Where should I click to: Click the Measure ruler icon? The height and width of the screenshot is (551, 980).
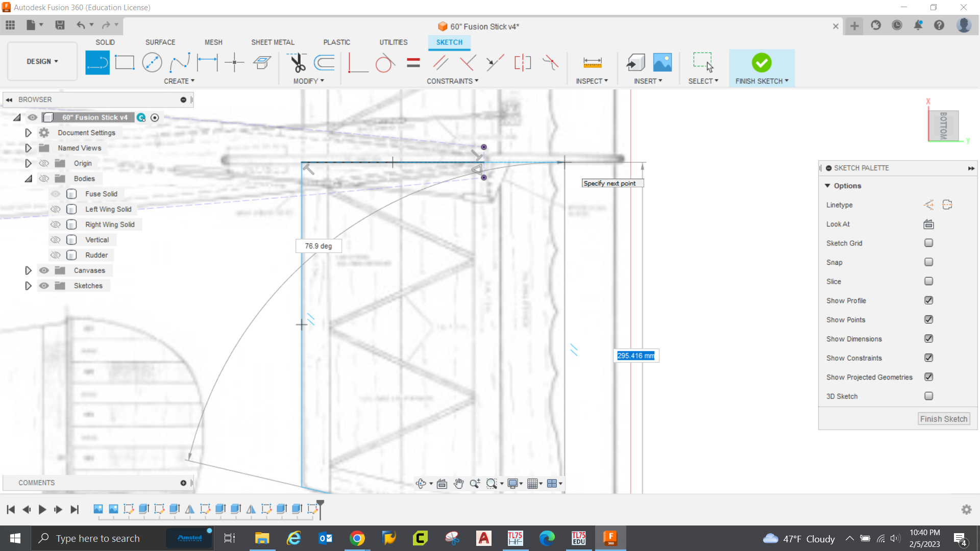pyautogui.click(x=592, y=63)
